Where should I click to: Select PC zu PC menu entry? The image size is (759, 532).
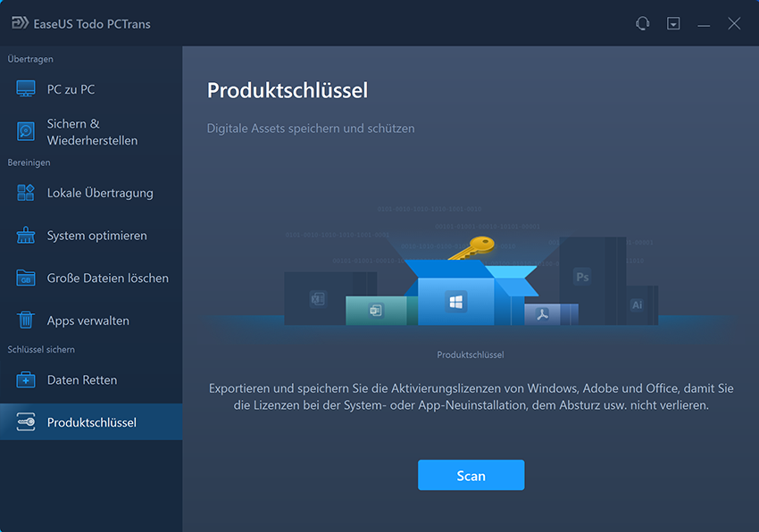pos(71,89)
